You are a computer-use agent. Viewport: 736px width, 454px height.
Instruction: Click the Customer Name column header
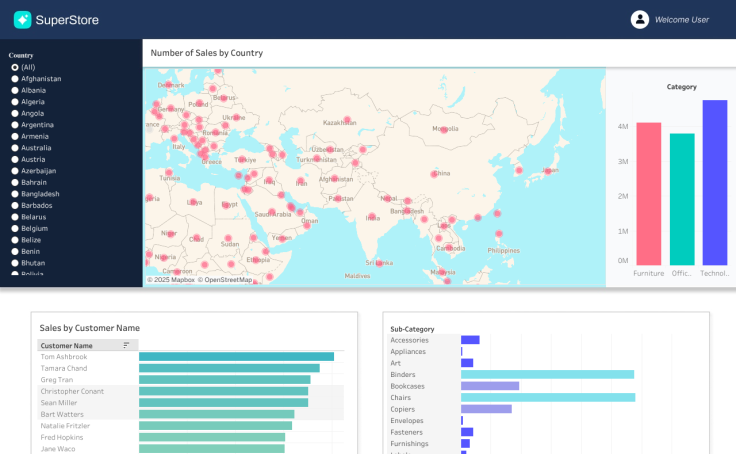point(67,346)
